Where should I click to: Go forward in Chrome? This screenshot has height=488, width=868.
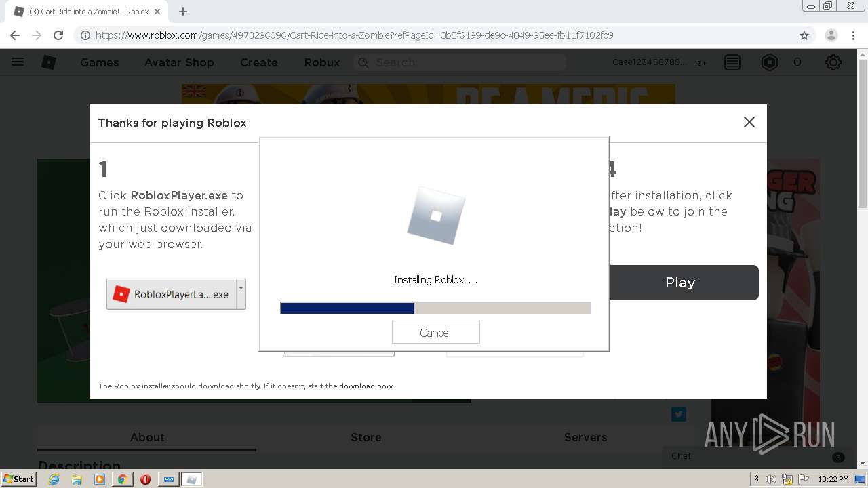pyautogui.click(x=37, y=35)
